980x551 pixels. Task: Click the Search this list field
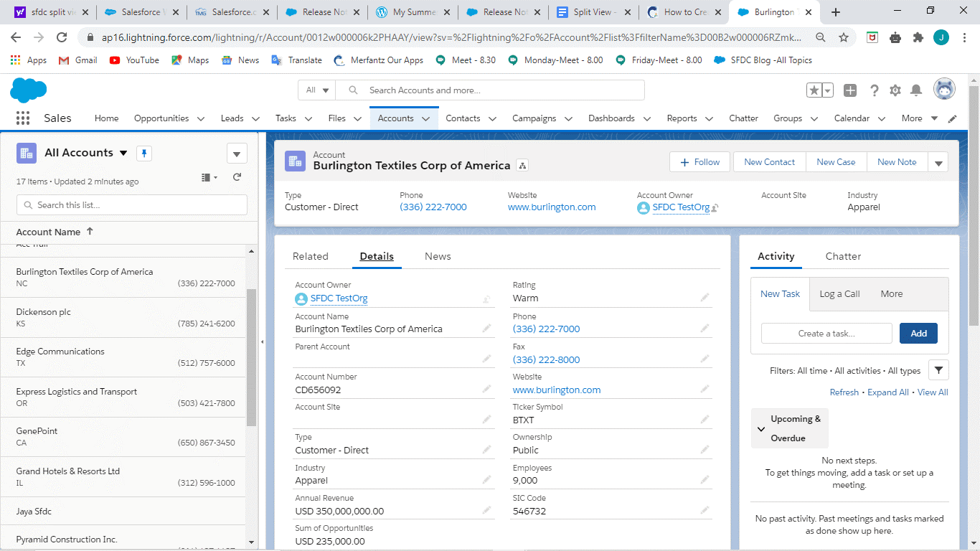pyautogui.click(x=131, y=204)
